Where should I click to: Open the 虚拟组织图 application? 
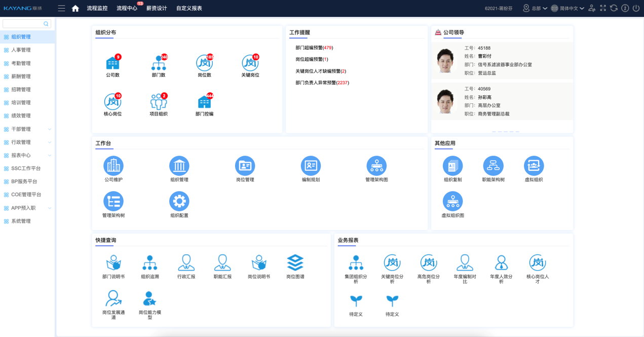(452, 201)
